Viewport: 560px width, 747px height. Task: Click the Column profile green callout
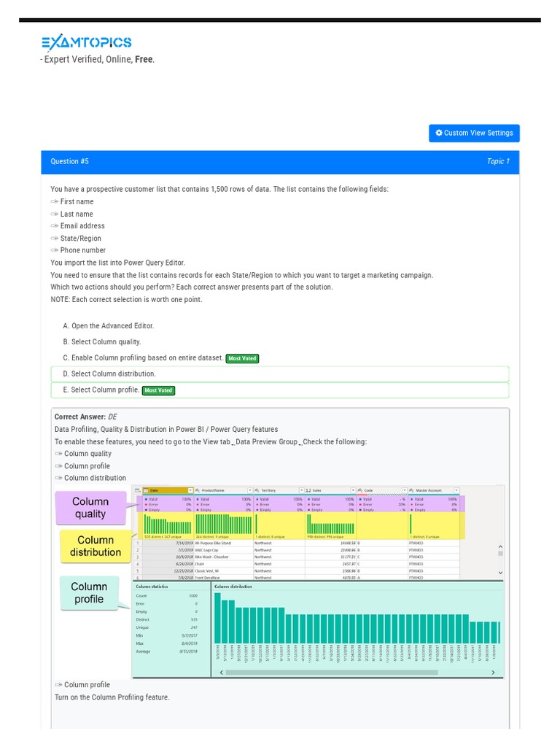click(x=89, y=593)
